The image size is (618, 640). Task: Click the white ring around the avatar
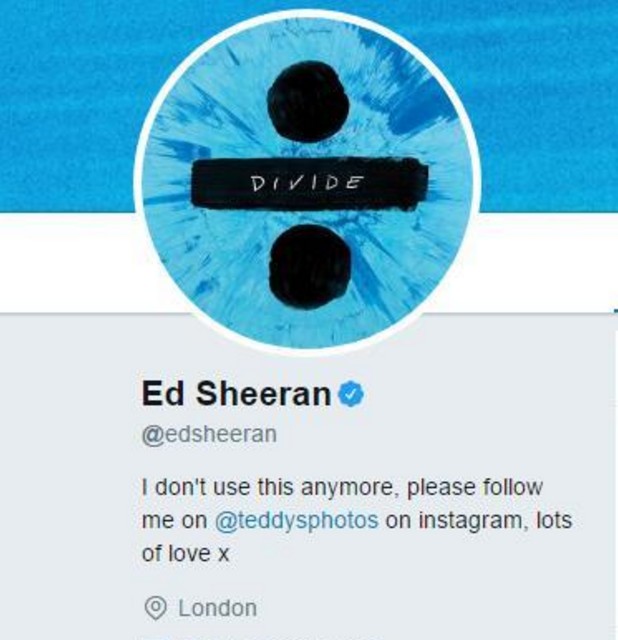(x=138, y=182)
